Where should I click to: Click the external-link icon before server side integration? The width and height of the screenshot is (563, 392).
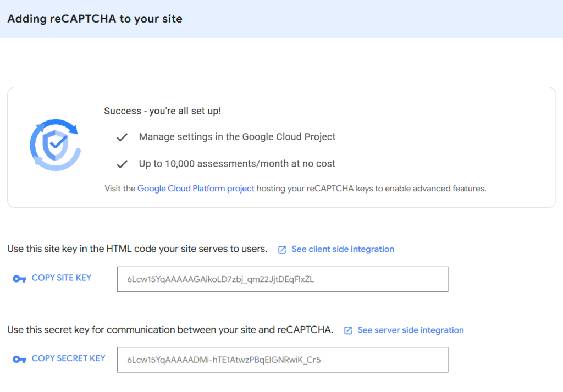(x=348, y=330)
